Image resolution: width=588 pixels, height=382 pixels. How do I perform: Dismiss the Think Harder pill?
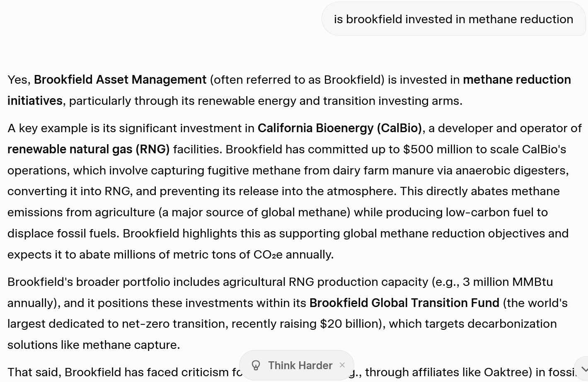(342, 365)
